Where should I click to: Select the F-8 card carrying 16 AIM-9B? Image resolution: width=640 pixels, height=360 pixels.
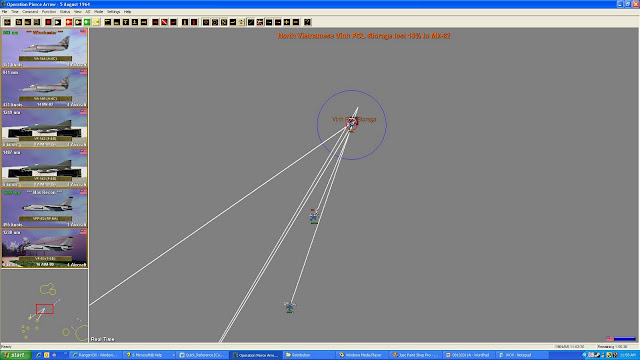(44, 248)
